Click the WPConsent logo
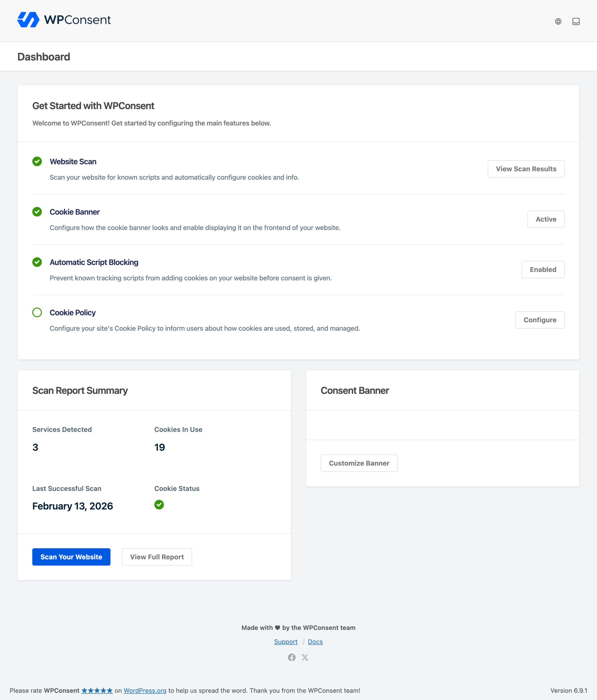The width and height of the screenshot is (597, 700). coord(64,20)
